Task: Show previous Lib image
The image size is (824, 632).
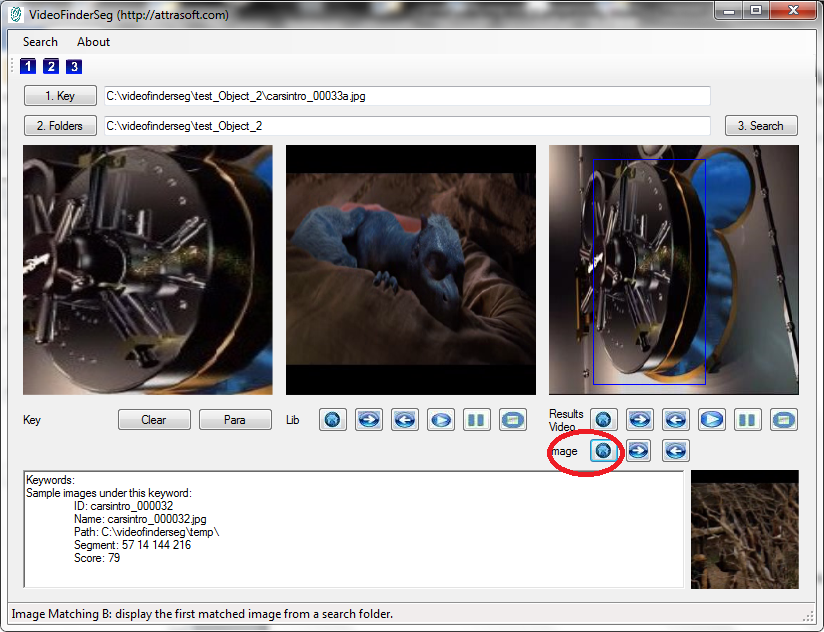Action: [405, 420]
